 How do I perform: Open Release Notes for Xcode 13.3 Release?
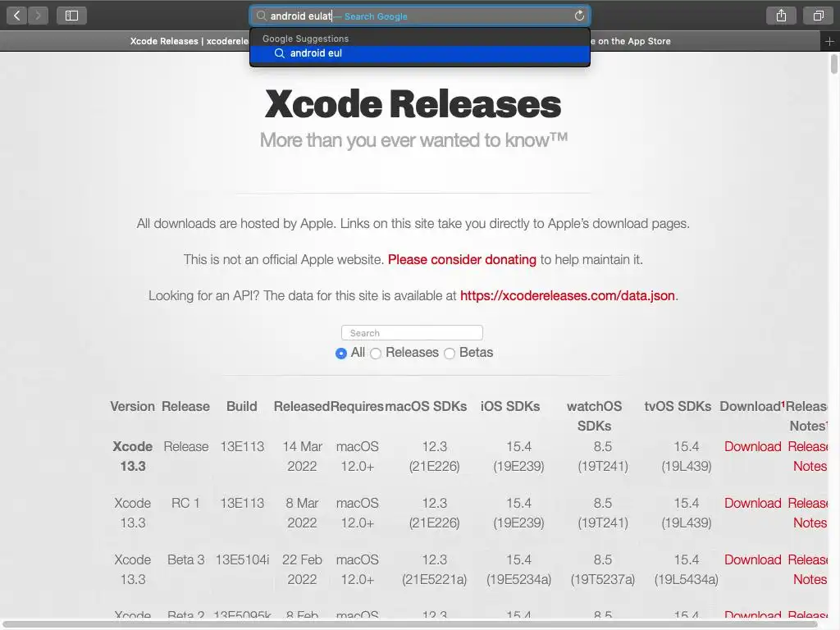pyautogui.click(x=808, y=456)
